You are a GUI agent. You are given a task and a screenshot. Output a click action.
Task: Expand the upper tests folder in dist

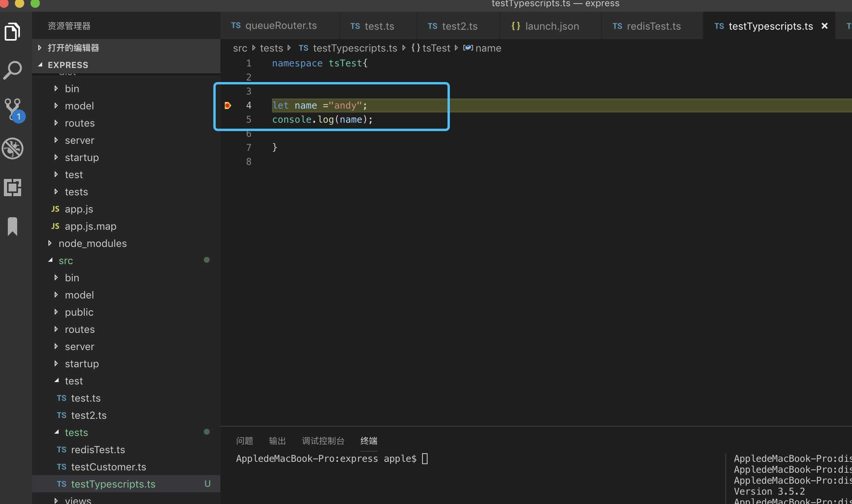tap(126, 192)
